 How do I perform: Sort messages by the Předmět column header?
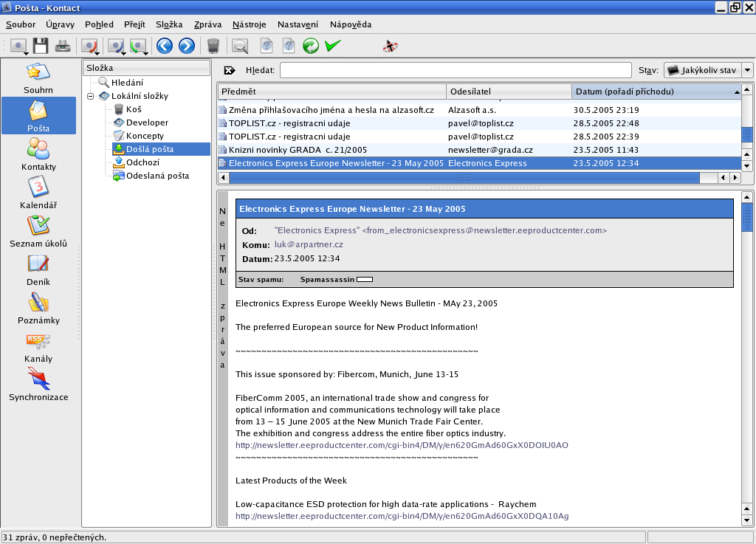click(332, 92)
